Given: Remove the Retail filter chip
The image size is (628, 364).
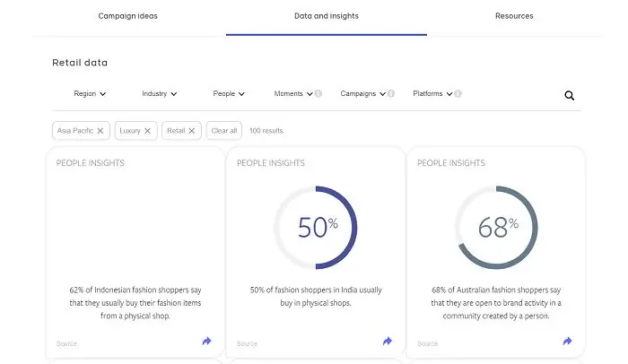Looking at the screenshot, I should (191, 131).
